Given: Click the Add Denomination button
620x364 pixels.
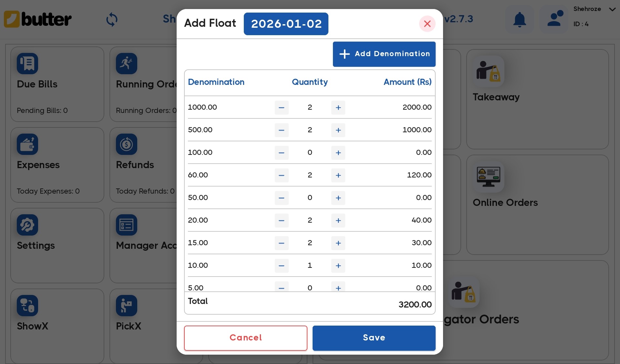Looking at the screenshot, I should point(384,54).
